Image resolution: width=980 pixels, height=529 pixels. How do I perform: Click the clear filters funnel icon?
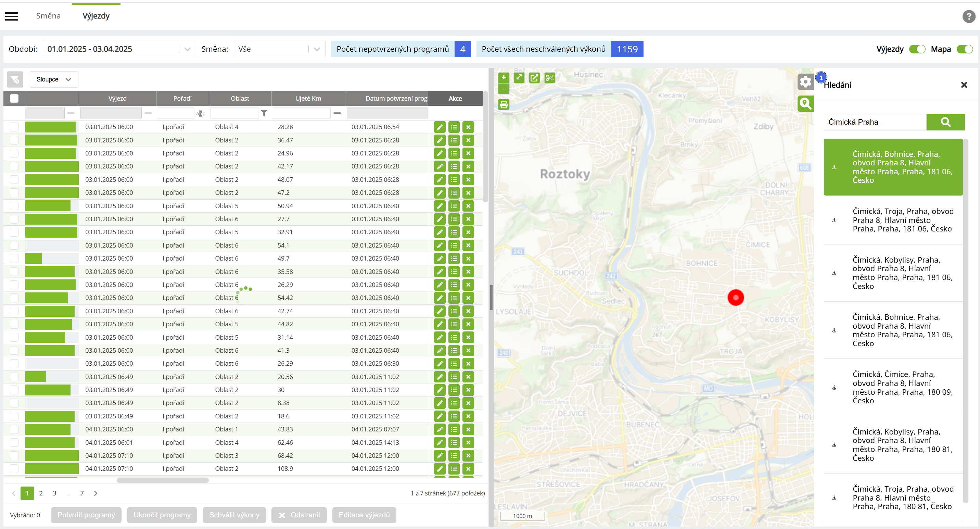[x=15, y=79]
